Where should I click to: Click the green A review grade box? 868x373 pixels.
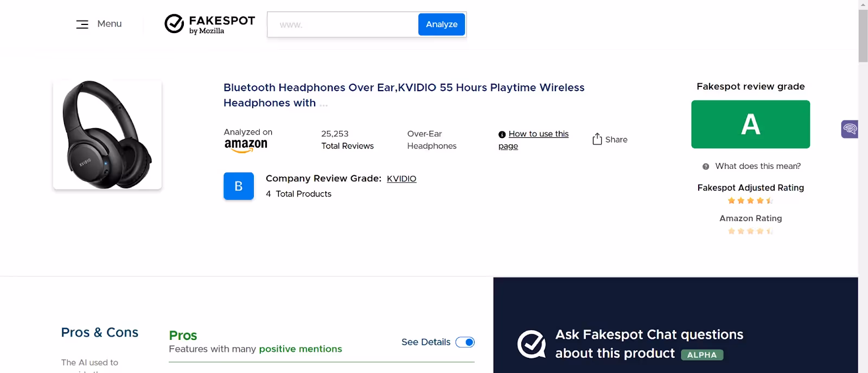750,124
